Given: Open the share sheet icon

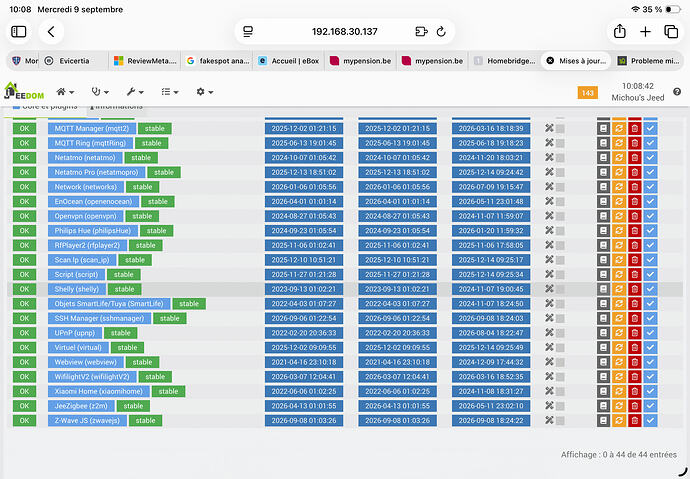Looking at the screenshot, I should click(620, 32).
